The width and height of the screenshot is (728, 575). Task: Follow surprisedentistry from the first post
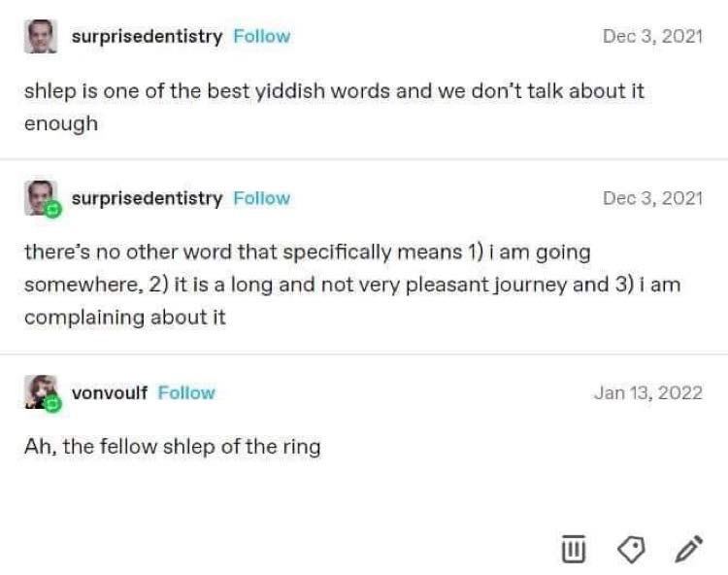261,36
